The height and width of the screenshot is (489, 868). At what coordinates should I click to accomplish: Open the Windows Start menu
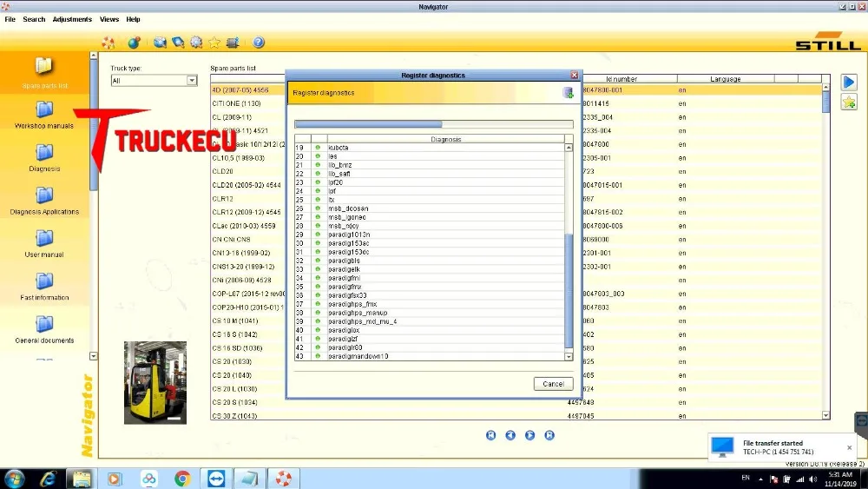pos(14,479)
